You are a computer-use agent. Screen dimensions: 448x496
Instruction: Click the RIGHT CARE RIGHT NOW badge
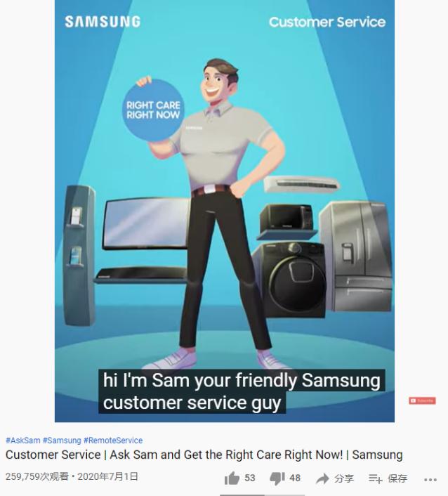pyautogui.click(x=153, y=110)
